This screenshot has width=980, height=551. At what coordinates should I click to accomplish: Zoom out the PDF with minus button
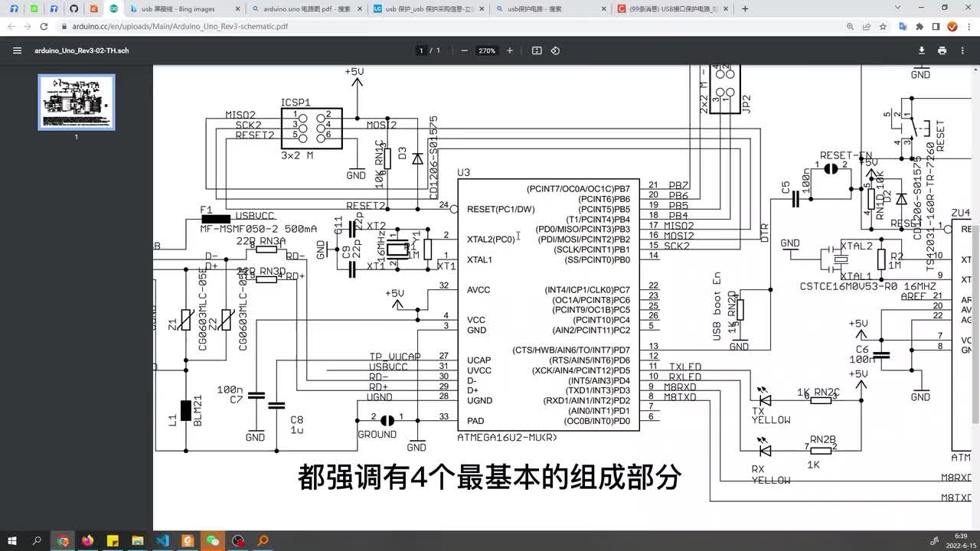point(464,51)
